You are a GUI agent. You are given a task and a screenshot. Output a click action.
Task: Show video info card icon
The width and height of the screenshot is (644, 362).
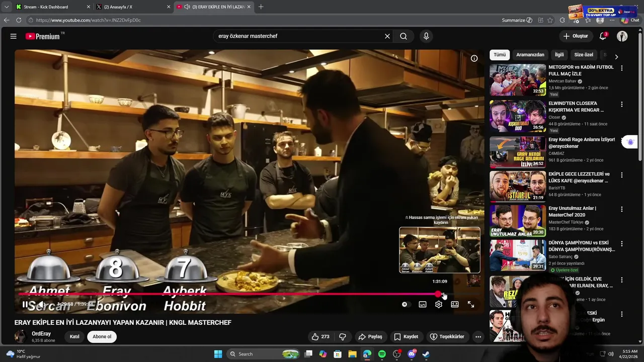click(x=474, y=58)
